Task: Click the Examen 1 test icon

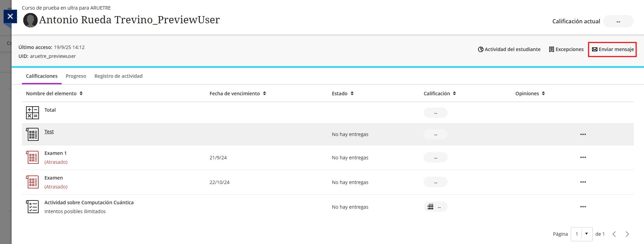Action: coord(33,157)
